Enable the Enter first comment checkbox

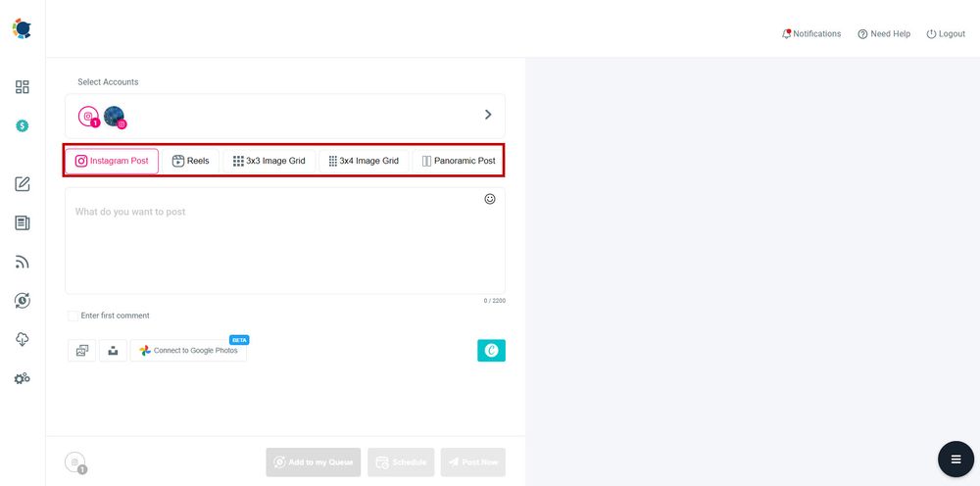[73, 316]
